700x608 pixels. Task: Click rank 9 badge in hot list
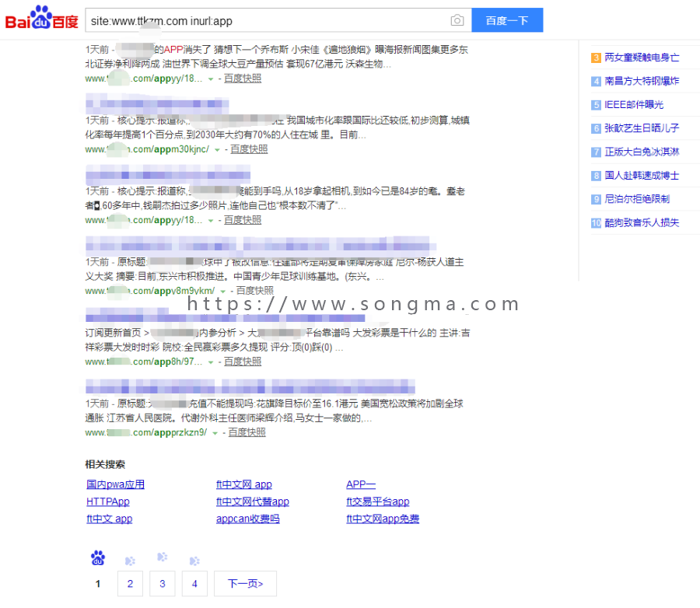point(596,199)
